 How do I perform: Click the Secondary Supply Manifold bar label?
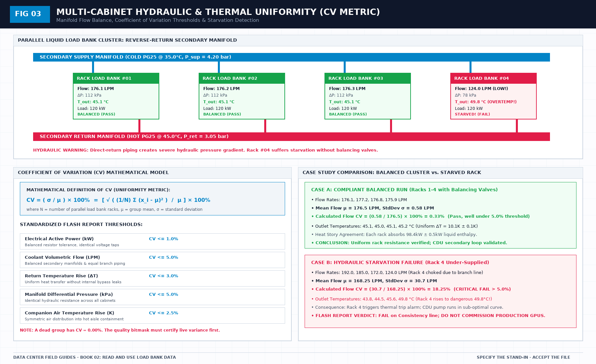point(135,57)
